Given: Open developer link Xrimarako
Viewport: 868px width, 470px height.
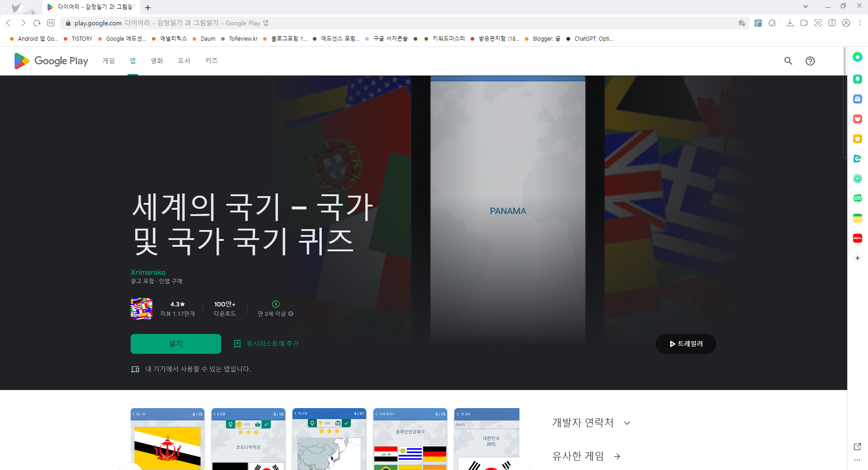Looking at the screenshot, I should click(x=148, y=272).
